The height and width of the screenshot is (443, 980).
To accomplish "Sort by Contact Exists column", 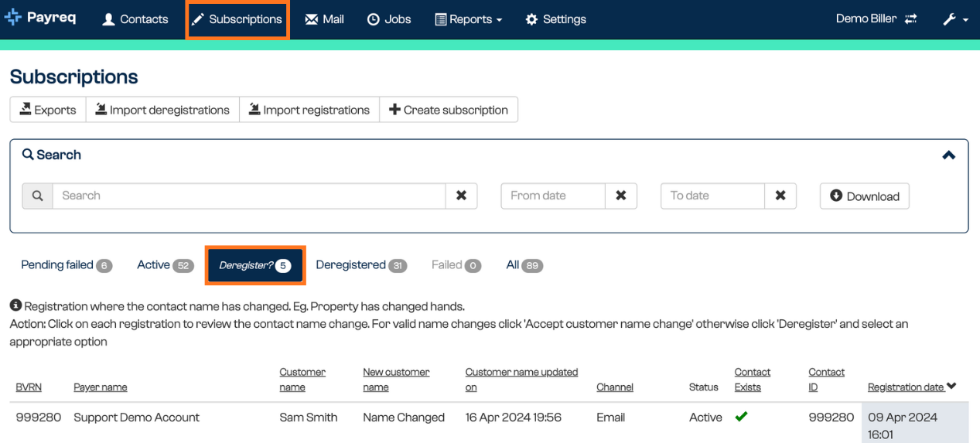I will pos(753,380).
